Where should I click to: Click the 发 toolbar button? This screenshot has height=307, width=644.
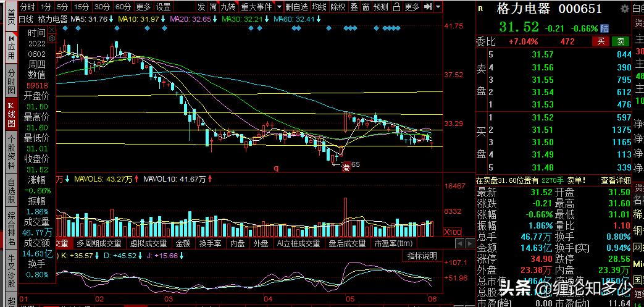pos(201,7)
